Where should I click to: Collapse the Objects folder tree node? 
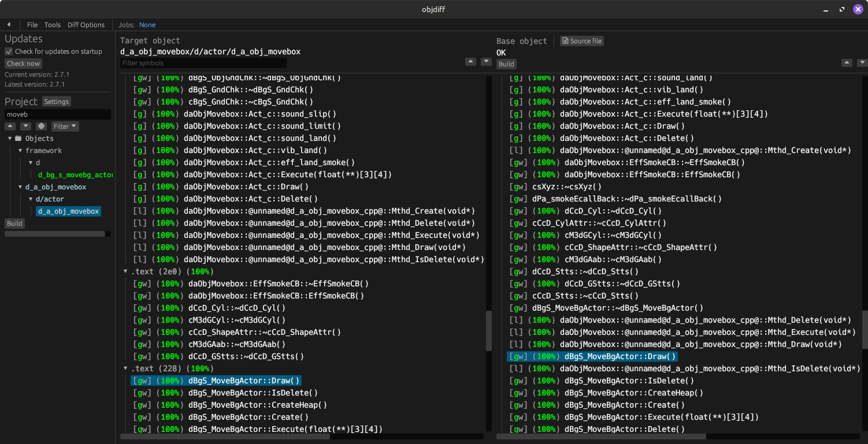pyautogui.click(x=10, y=139)
